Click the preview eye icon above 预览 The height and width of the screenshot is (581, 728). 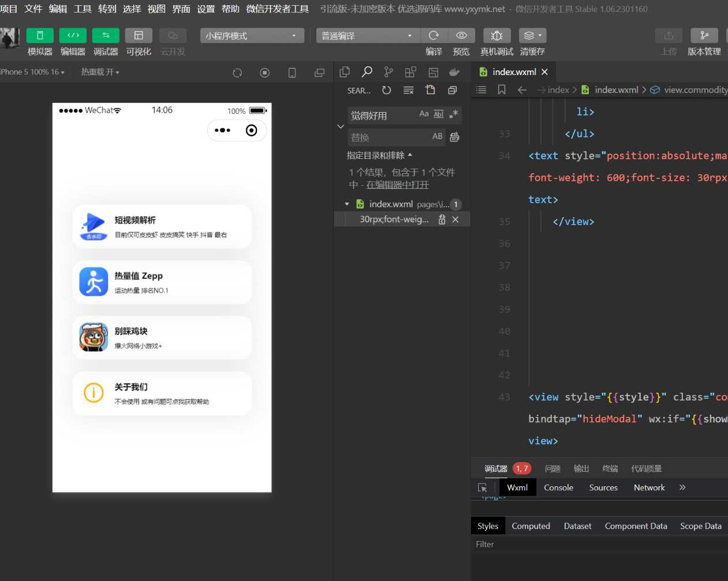pyautogui.click(x=461, y=36)
